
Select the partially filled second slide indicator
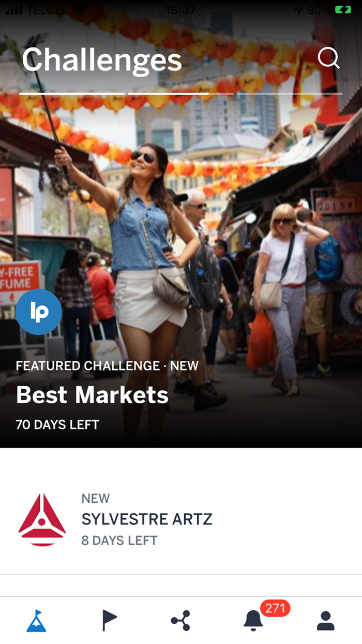pyautogui.click(x=180, y=94)
